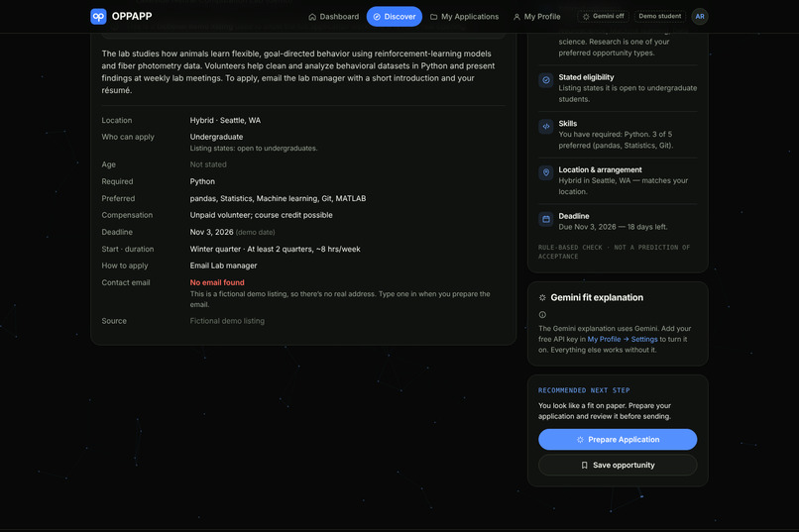Click 'Hybrid · Seattle, WA' location value

(x=225, y=120)
